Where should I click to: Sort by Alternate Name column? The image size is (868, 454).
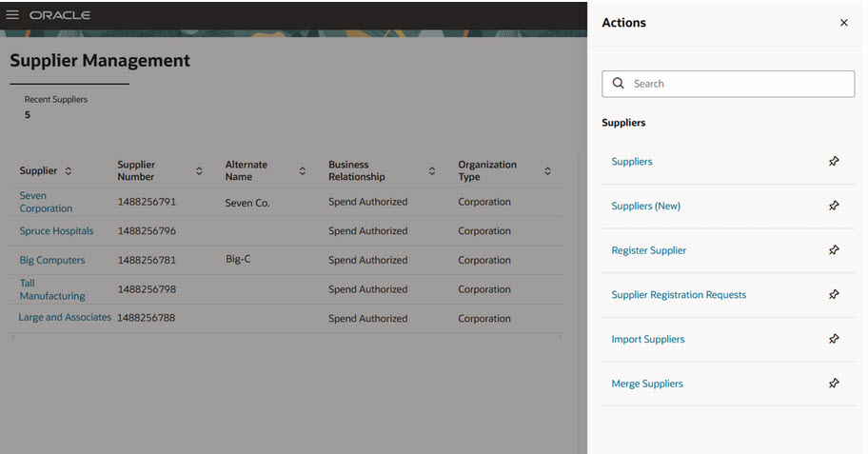pos(303,171)
